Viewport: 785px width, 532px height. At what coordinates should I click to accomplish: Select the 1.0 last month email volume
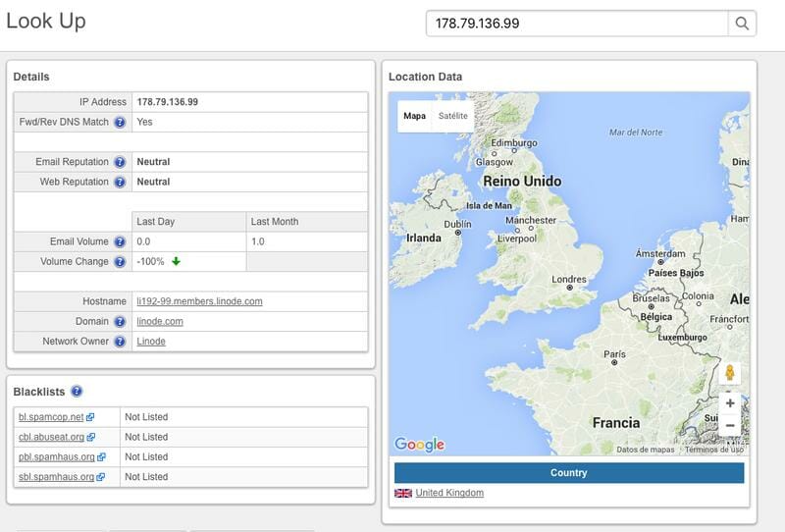pyautogui.click(x=258, y=242)
